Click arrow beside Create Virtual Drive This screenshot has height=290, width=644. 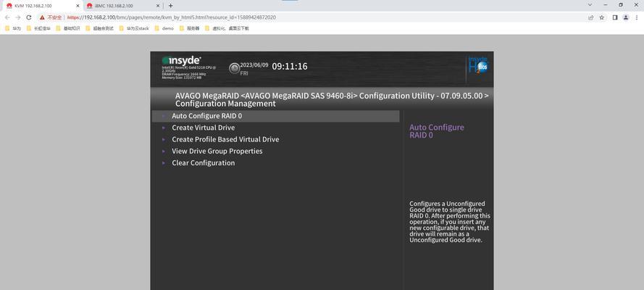click(164, 128)
